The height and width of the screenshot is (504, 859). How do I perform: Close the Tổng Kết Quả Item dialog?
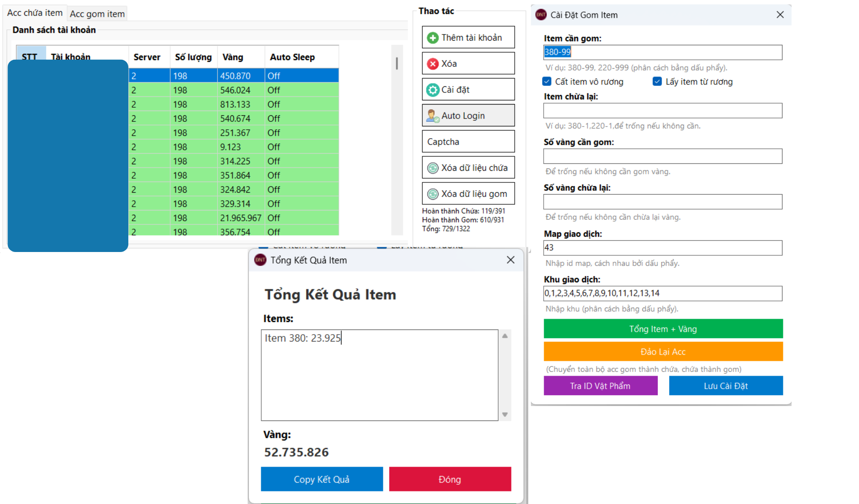(x=510, y=260)
